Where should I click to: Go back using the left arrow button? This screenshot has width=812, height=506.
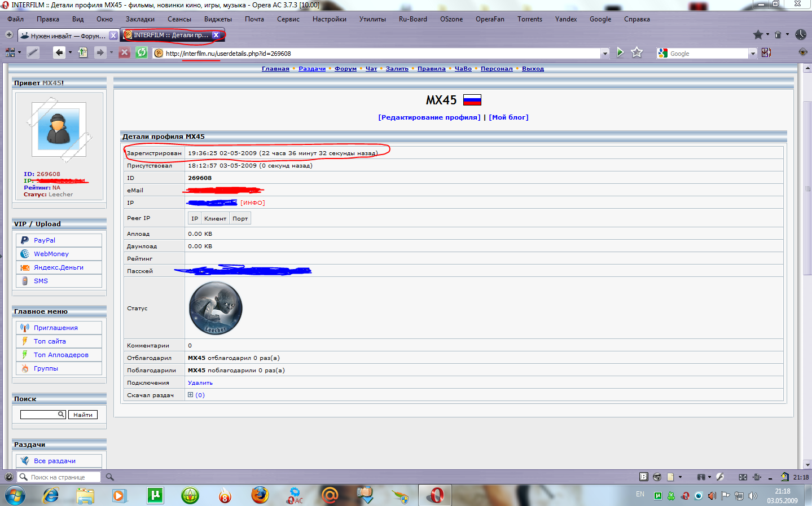point(59,52)
